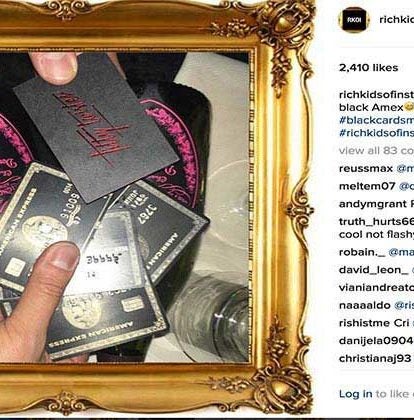Image resolution: width=414 pixels, height=420 pixels.
Task: Open reussmax commenter profile
Action: click(366, 169)
